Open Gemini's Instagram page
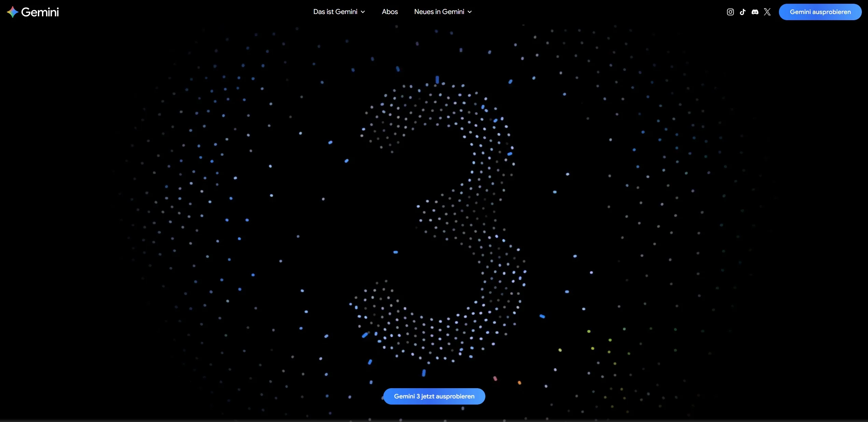The height and width of the screenshot is (422, 868). tap(730, 12)
